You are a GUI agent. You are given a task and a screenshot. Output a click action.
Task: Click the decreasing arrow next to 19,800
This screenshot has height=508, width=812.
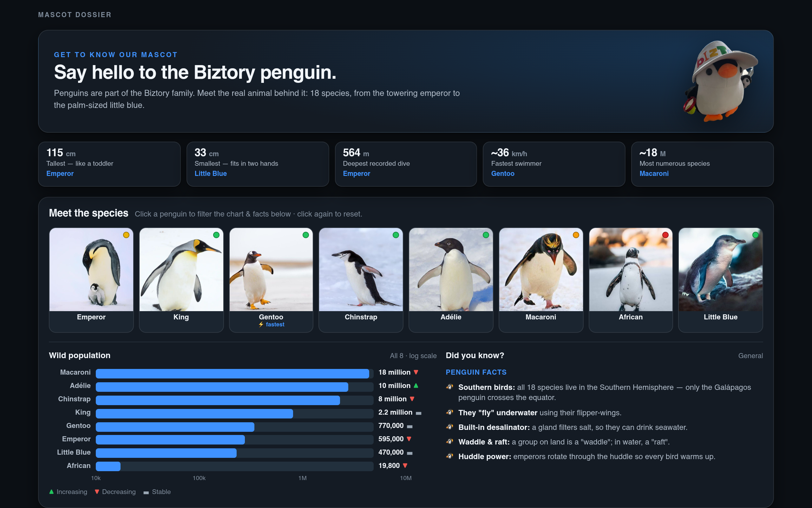(405, 465)
